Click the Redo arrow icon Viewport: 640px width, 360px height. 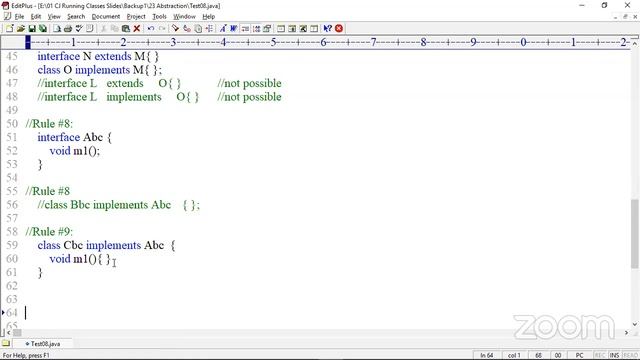pos(162,28)
